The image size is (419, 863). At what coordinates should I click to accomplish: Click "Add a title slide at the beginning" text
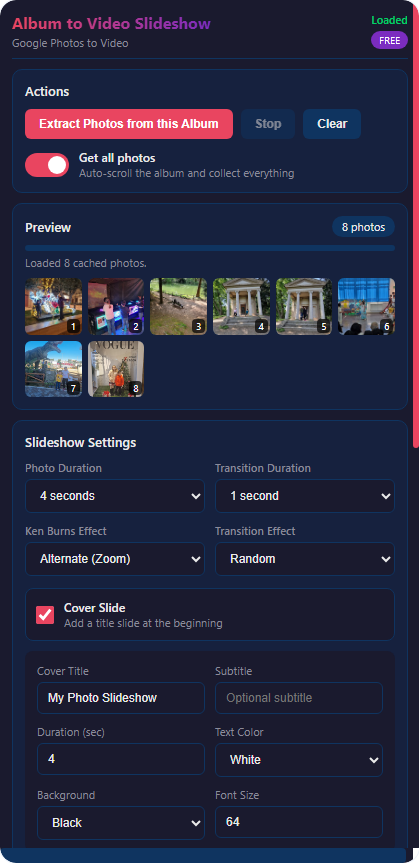pos(143,624)
